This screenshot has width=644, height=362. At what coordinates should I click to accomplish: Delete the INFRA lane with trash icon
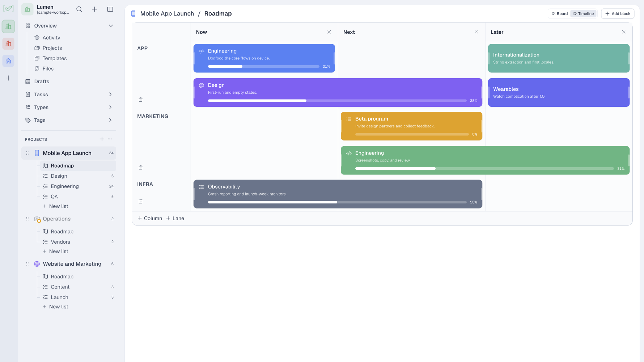point(141,201)
